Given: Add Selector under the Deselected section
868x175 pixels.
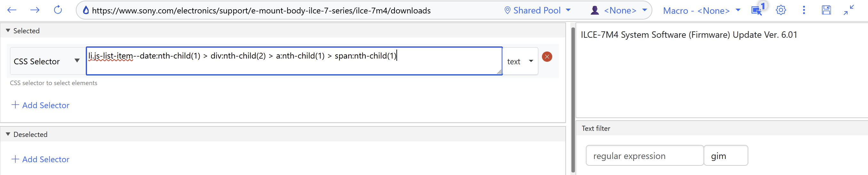Looking at the screenshot, I should [41, 159].
